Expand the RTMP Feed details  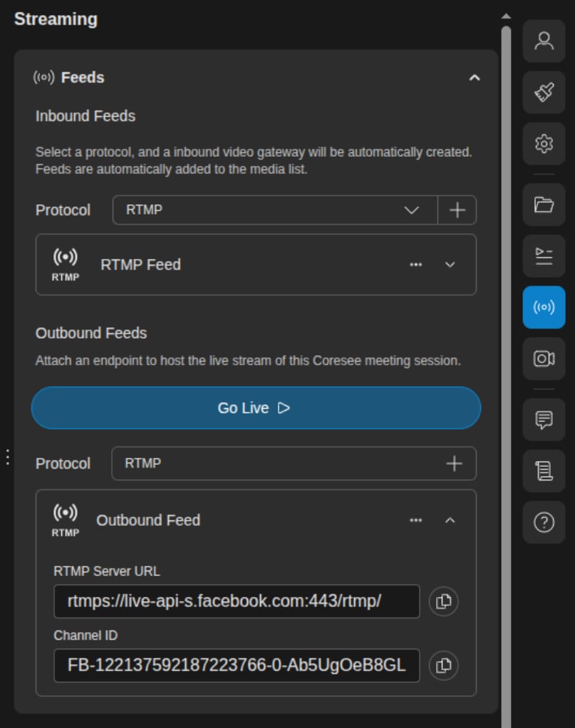point(450,265)
